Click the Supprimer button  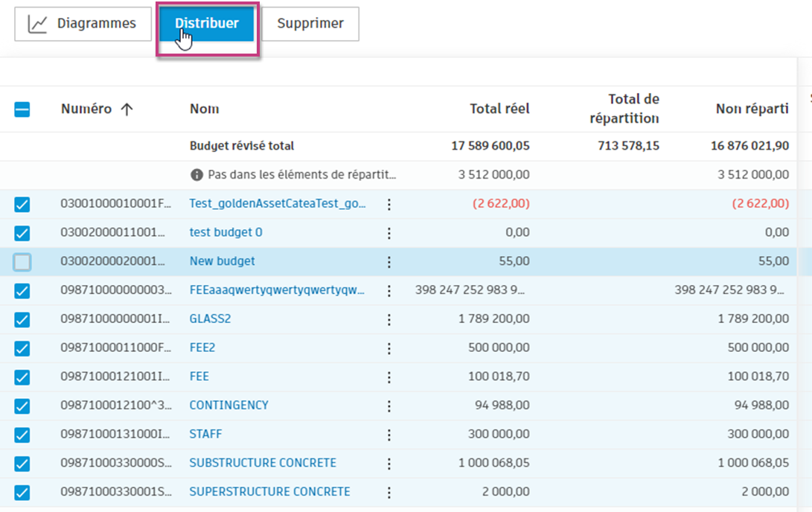[x=310, y=24]
